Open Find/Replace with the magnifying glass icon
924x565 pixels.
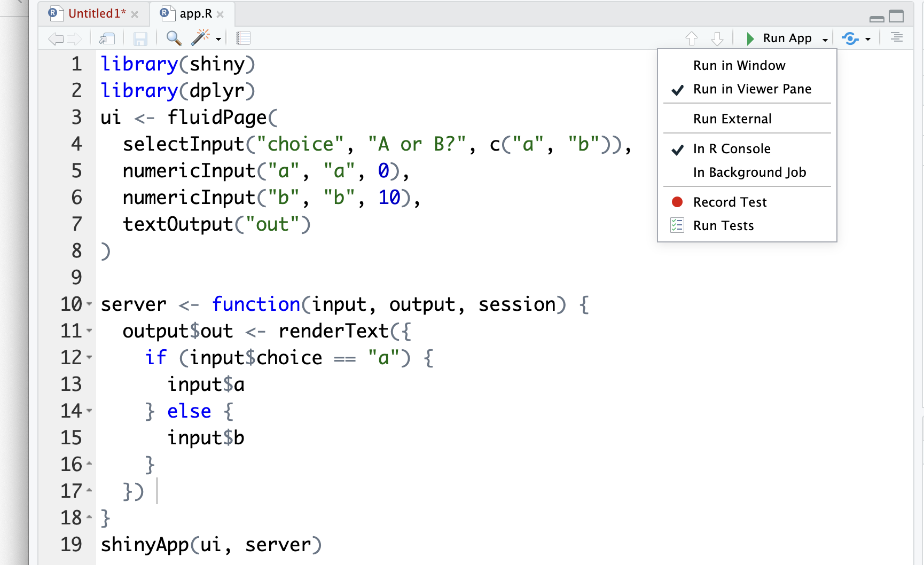pos(174,38)
